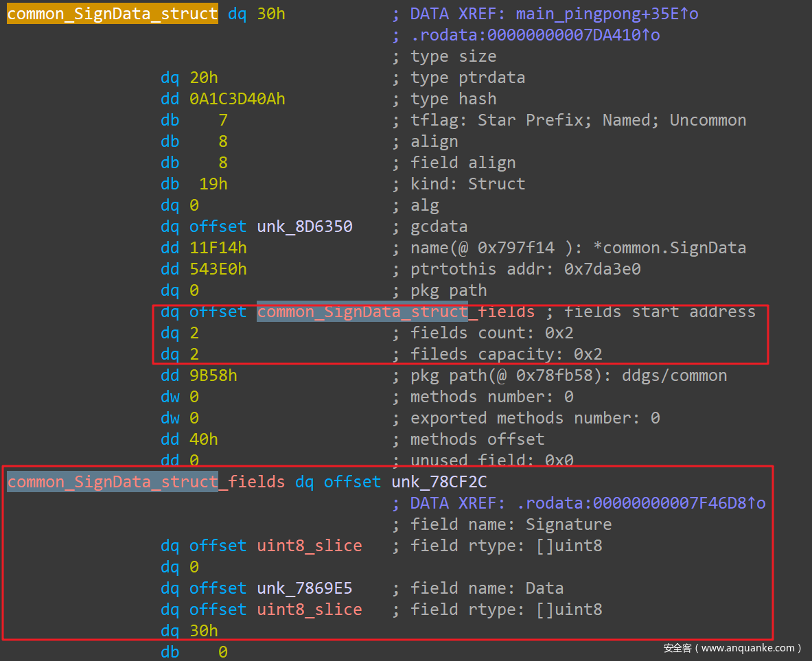This screenshot has width=812, height=661.
Task: Open uint8_slice below the Data field name
Action: [x=309, y=610]
